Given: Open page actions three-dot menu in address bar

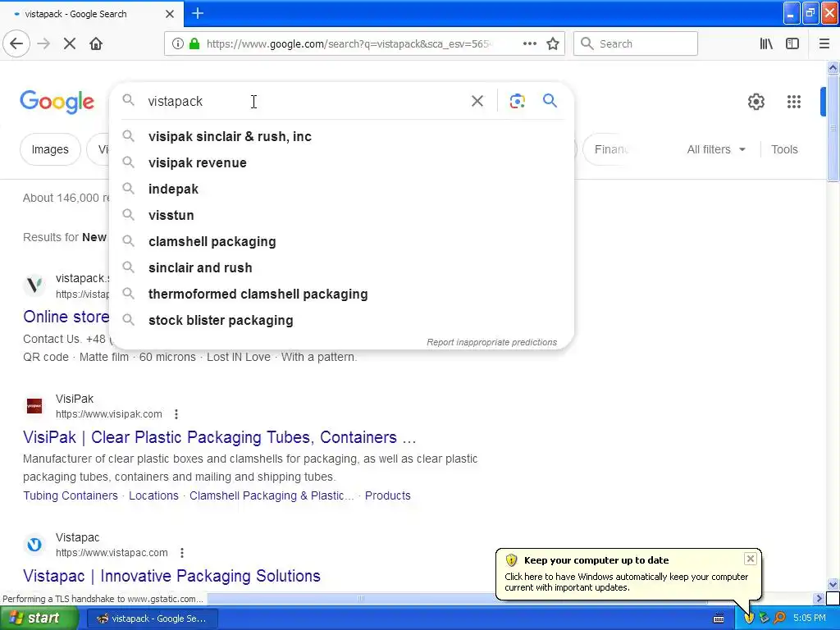Looking at the screenshot, I should (529, 44).
